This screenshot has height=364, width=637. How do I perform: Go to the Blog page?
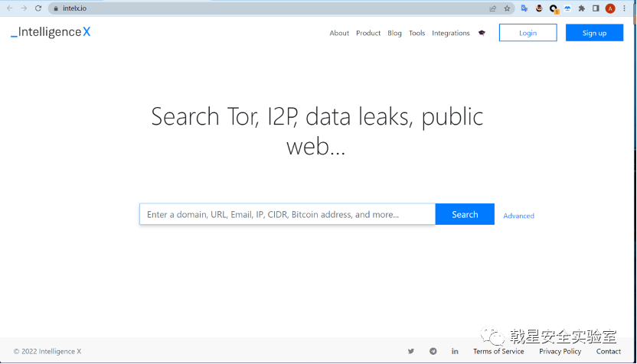point(394,34)
